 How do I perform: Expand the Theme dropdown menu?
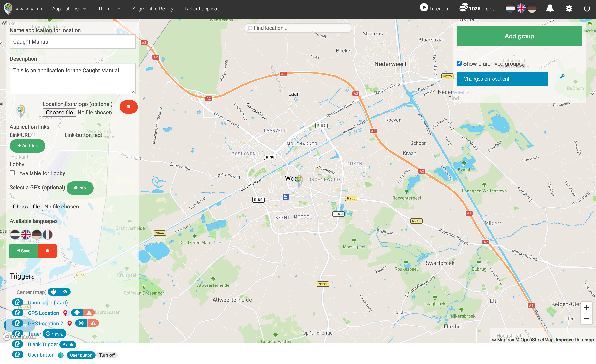point(109,9)
